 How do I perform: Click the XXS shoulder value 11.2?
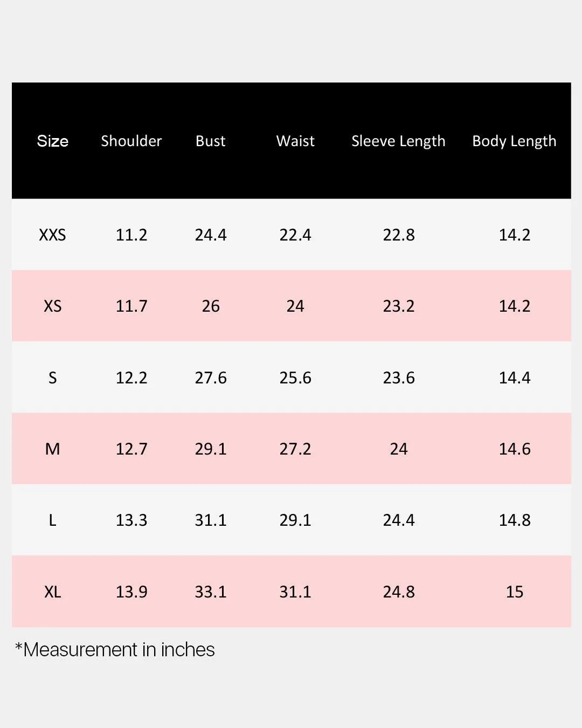pos(131,235)
